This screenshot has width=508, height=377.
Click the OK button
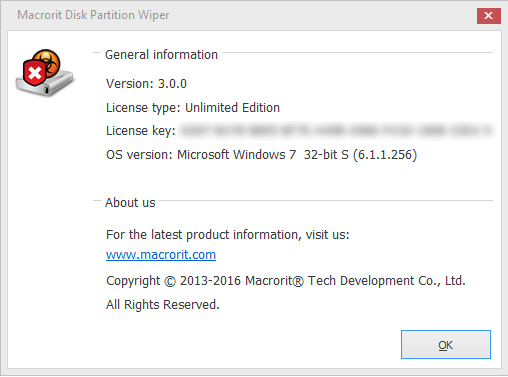446,345
